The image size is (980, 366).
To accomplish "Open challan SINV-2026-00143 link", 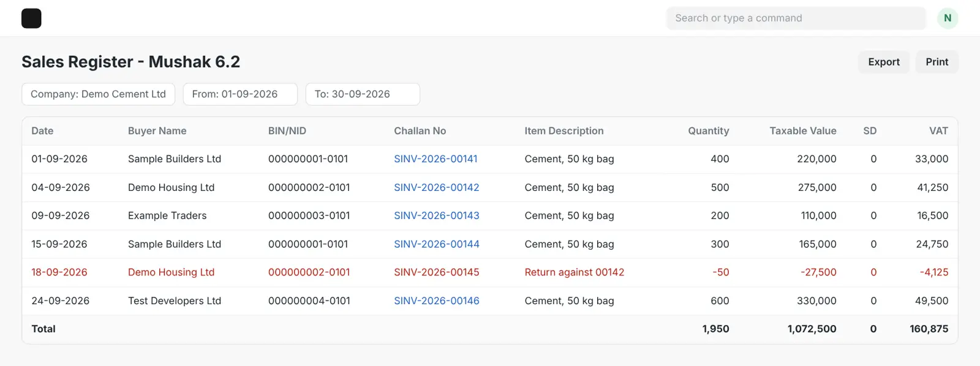I will (437, 215).
